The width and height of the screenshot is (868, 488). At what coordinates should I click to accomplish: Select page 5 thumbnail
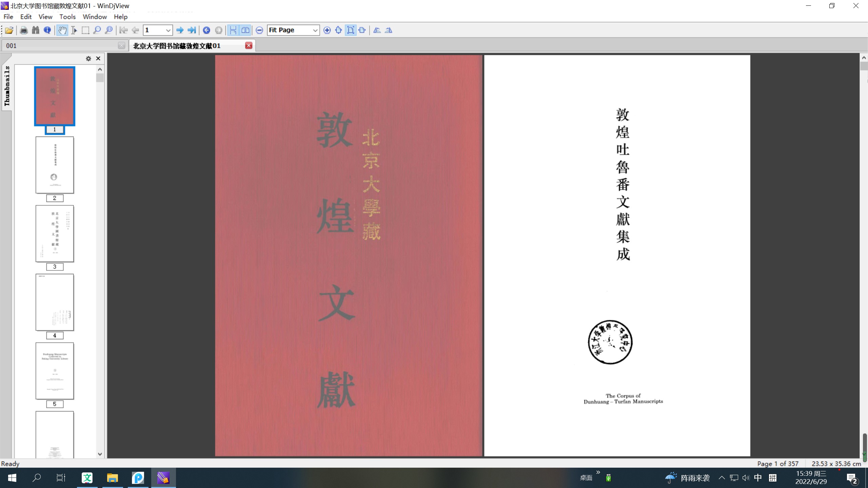[x=55, y=371]
